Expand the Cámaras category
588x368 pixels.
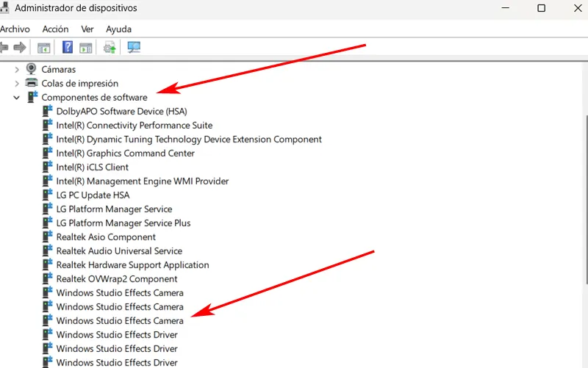17,69
